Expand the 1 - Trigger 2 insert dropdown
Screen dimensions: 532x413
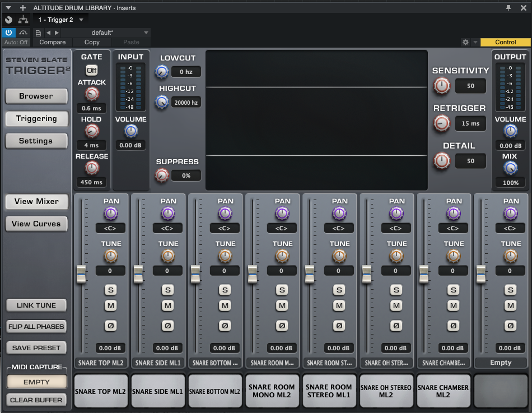(81, 20)
